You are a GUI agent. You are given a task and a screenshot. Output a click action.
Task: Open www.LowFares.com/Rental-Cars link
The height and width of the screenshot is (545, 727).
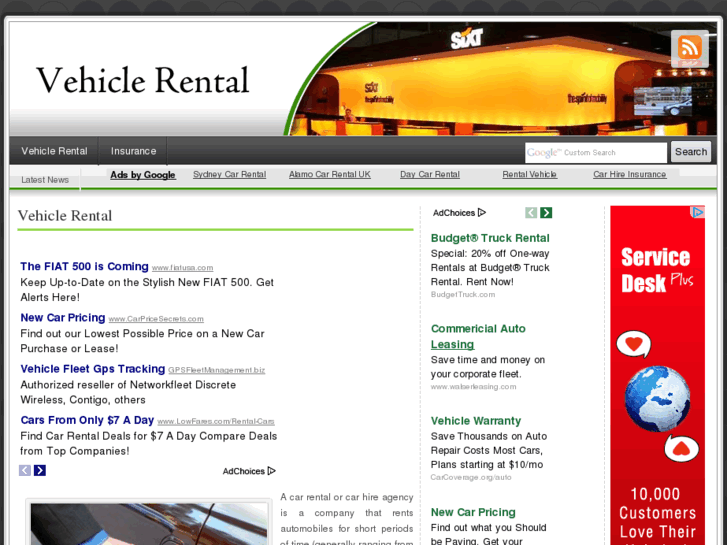216,421
